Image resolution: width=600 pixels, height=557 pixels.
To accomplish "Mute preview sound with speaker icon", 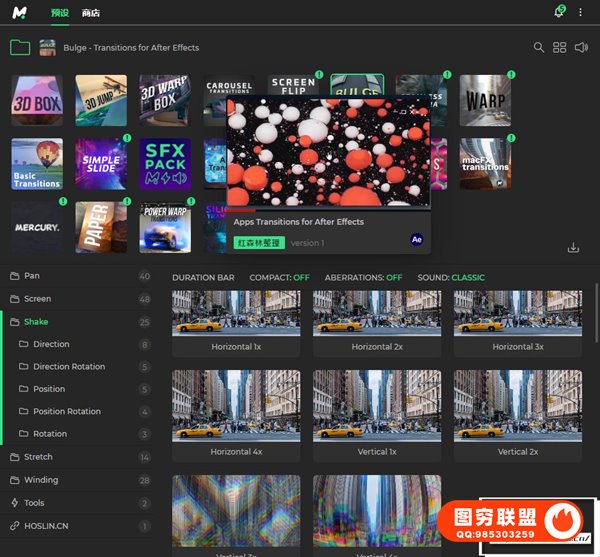I will tap(581, 47).
